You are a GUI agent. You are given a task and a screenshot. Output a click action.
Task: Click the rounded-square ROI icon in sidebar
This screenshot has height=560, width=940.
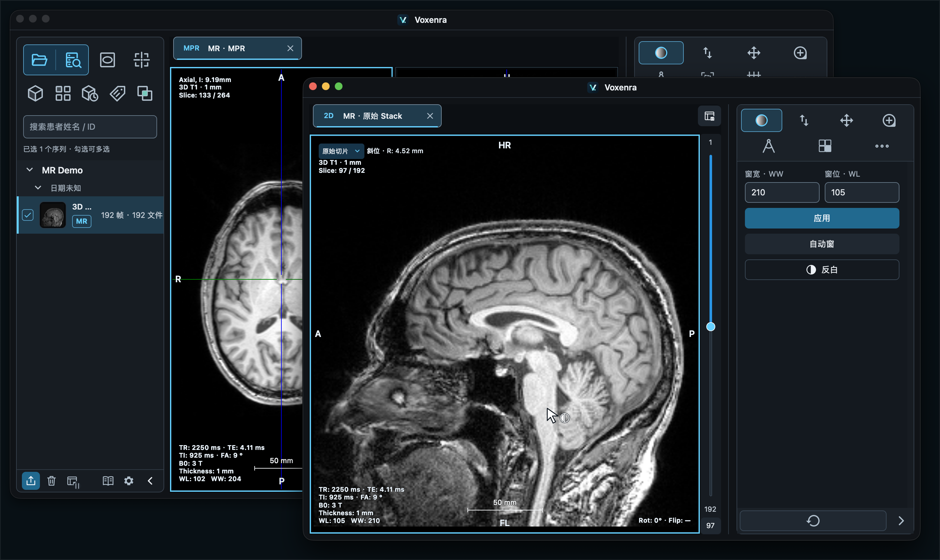pyautogui.click(x=108, y=60)
